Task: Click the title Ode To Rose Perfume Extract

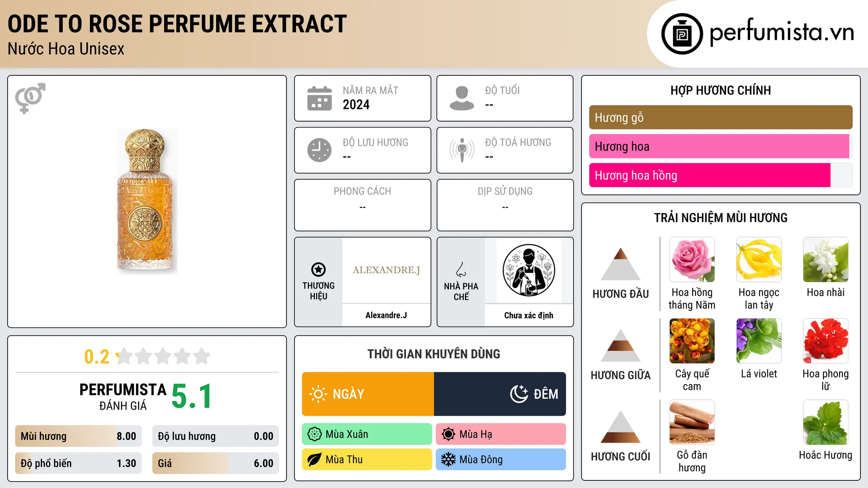Action: [177, 24]
